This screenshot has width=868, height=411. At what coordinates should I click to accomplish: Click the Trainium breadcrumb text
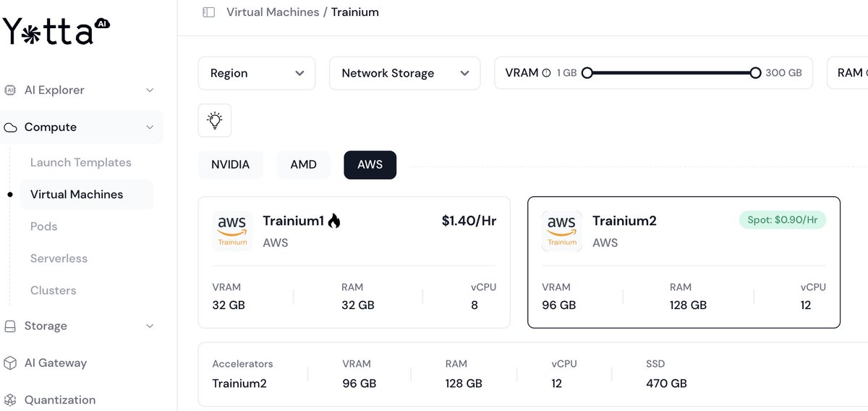coord(354,12)
